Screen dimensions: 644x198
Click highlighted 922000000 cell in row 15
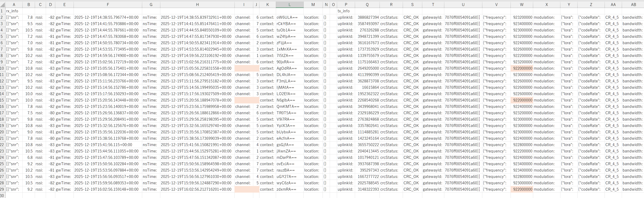pyautogui.click(x=522, y=100)
